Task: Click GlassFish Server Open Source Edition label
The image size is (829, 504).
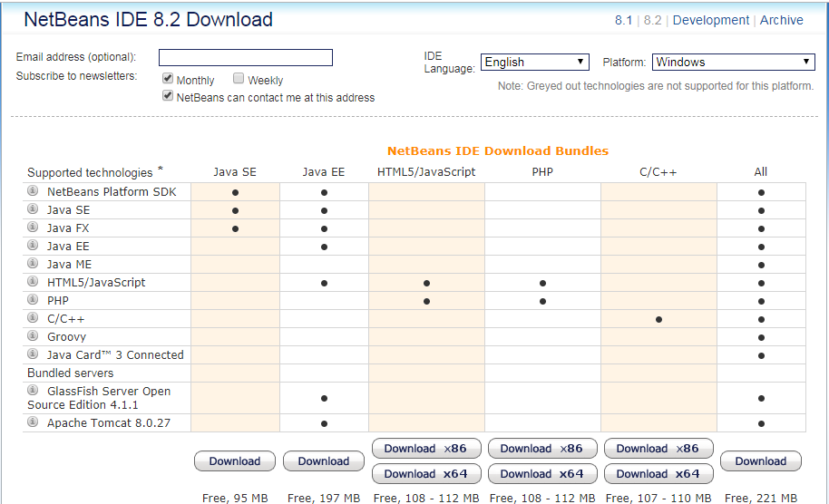Action: (99, 398)
